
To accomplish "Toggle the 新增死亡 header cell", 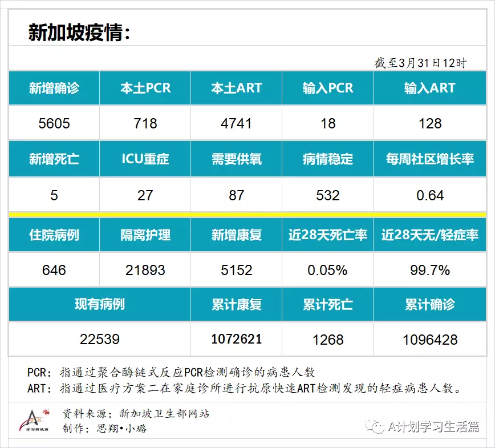I will 54,159.
